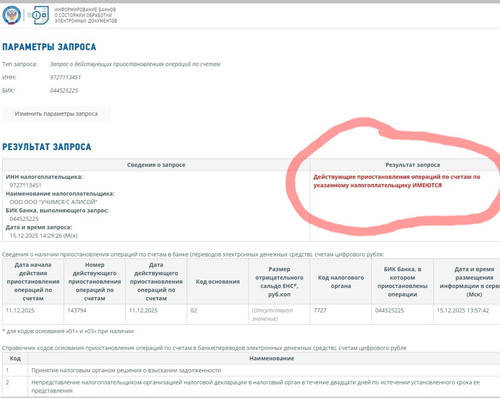Click 'Размер отрицательного сальдо ЕНС' column header

(x=279, y=282)
